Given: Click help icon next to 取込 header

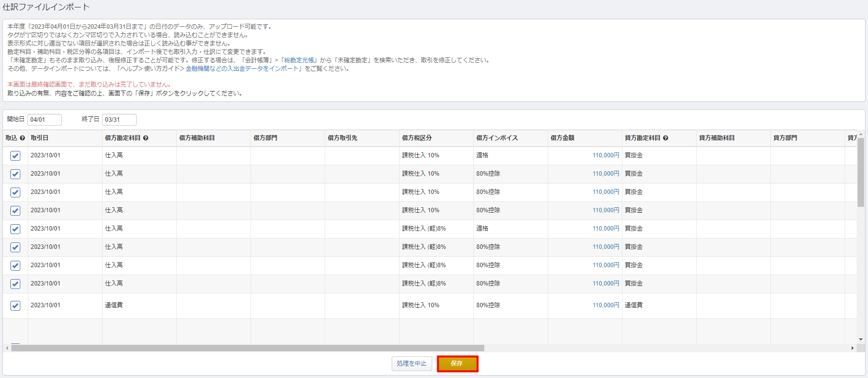Looking at the screenshot, I should (x=22, y=138).
